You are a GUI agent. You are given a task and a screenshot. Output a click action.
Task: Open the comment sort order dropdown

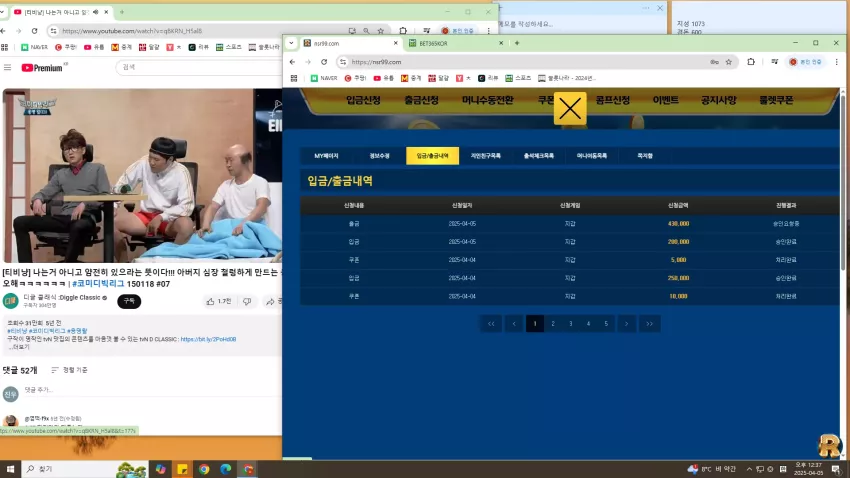pos(69,370)
